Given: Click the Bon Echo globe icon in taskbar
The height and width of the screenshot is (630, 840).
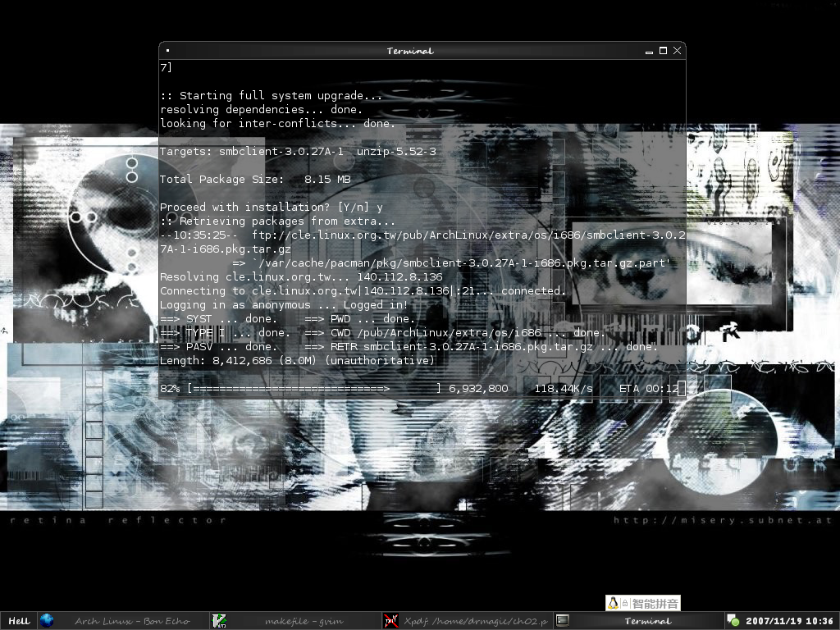Looking at the screenshot, I should (x=47, y=621).
